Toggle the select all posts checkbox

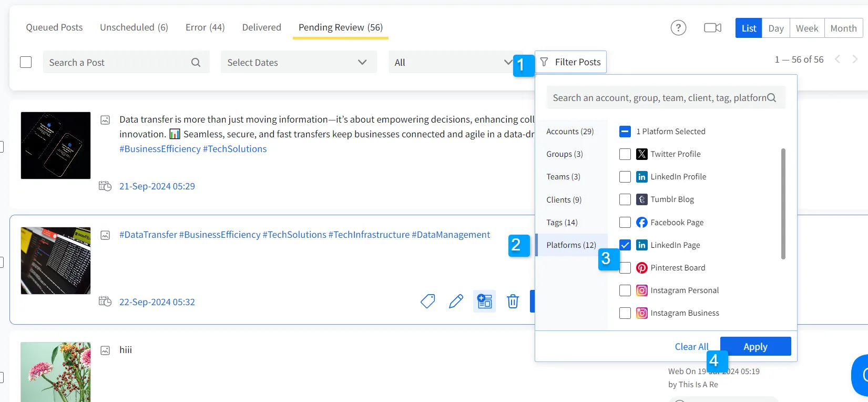point(26,63)
